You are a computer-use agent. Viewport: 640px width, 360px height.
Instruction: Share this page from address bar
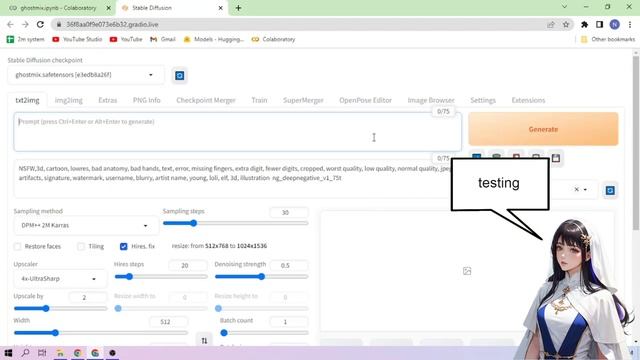(x=551, y=24)
